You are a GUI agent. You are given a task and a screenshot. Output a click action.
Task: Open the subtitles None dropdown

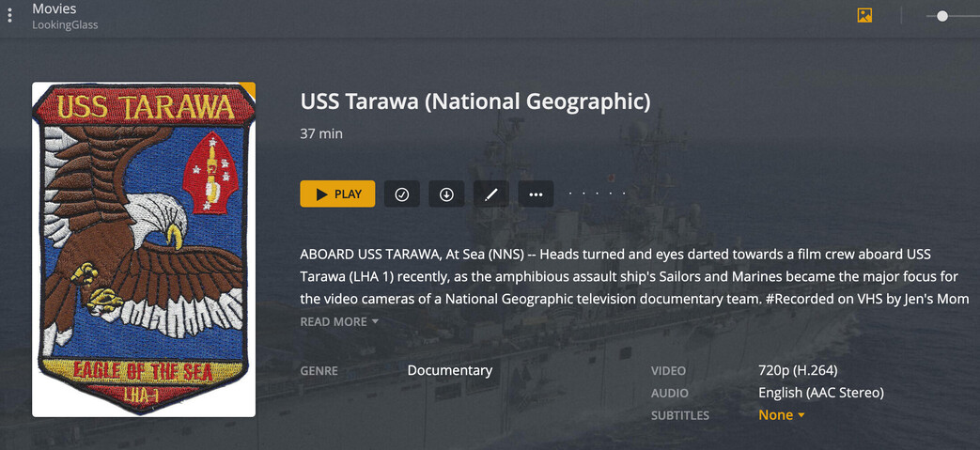(x=781, y=415)
